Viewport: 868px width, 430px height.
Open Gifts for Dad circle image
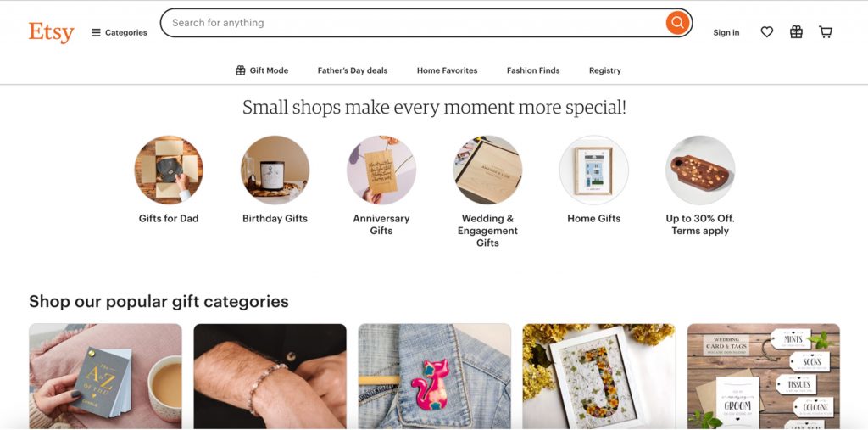(x=169, y=170)
